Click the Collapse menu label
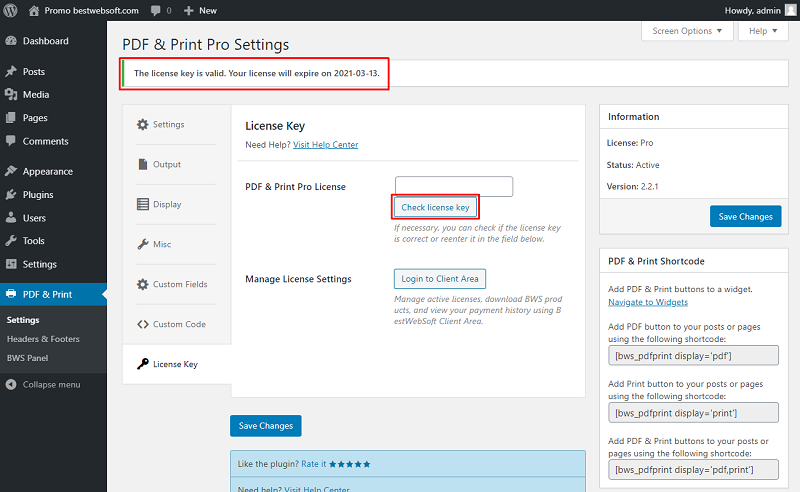The width and height of the screenshot is (800, 492). click(x=52, y=384)
